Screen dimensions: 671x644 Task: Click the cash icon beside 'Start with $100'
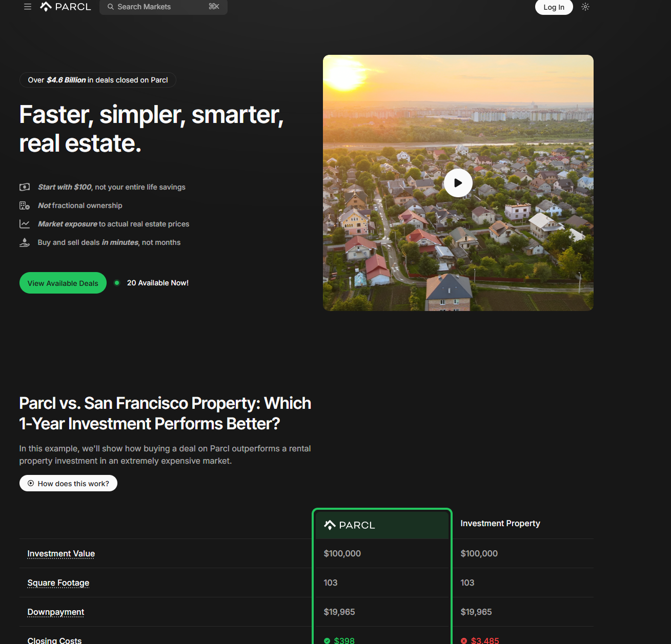25,187
